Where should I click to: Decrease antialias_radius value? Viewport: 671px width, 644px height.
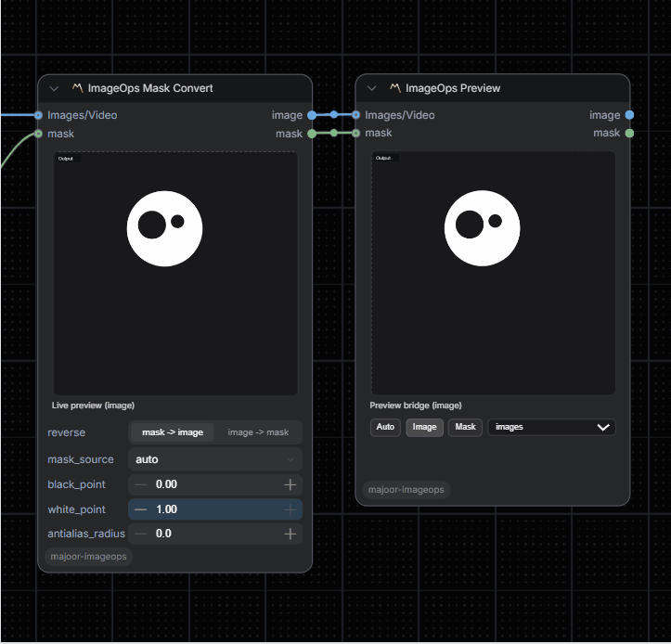[140, 534]
